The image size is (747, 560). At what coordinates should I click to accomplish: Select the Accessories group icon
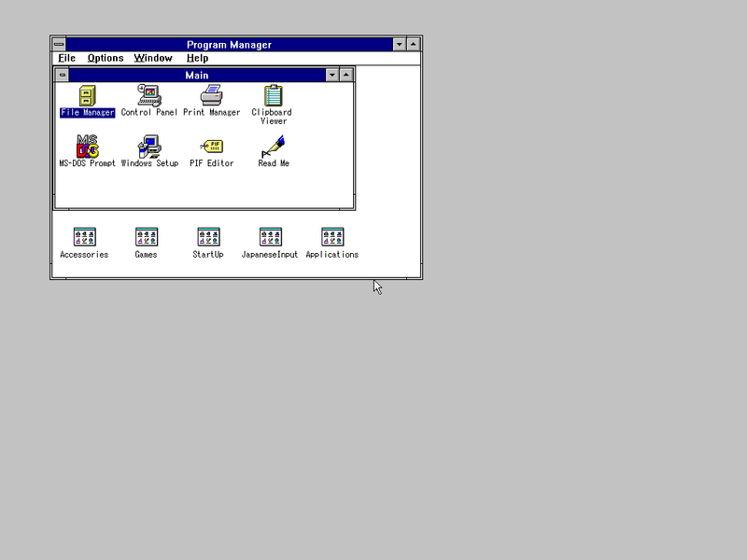[84, 237]
